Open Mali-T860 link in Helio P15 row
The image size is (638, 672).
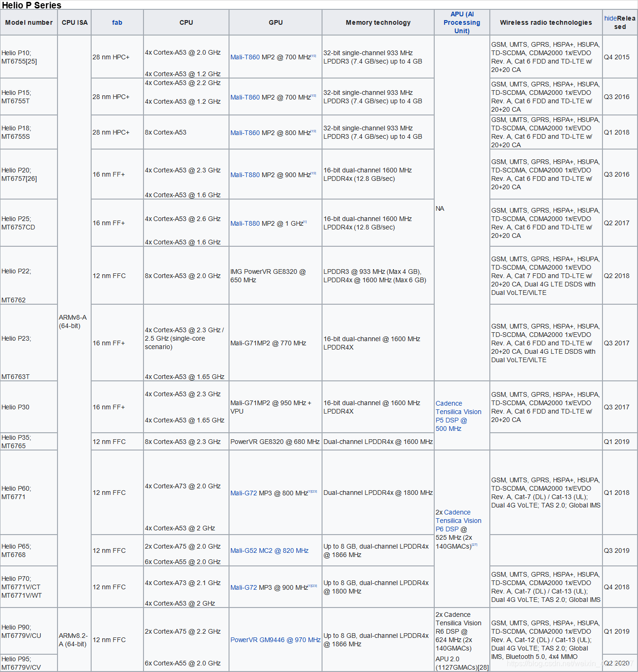(x=245, y=97)
